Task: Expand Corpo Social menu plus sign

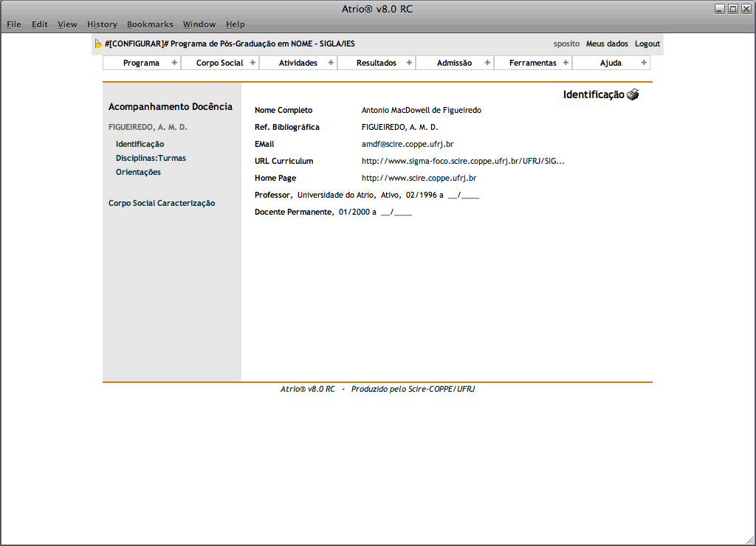Action: [252, 63]
